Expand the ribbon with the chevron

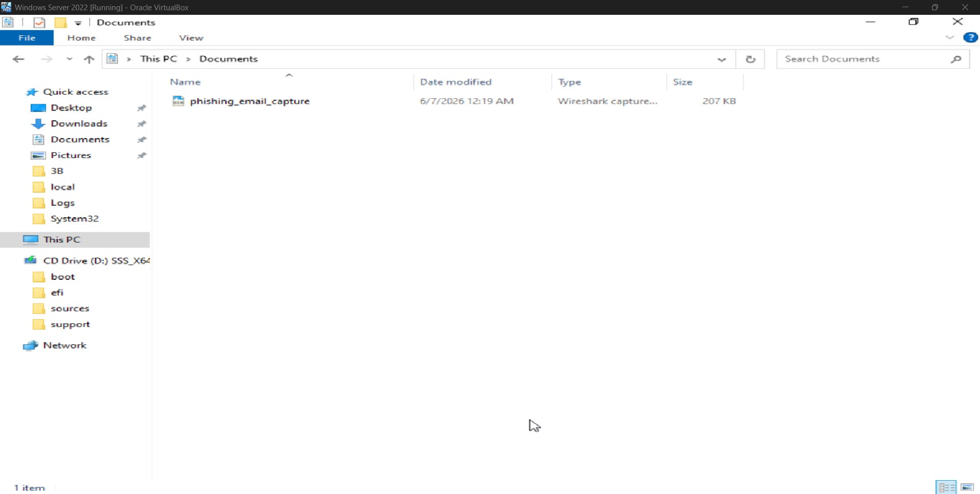coord(950,37)
